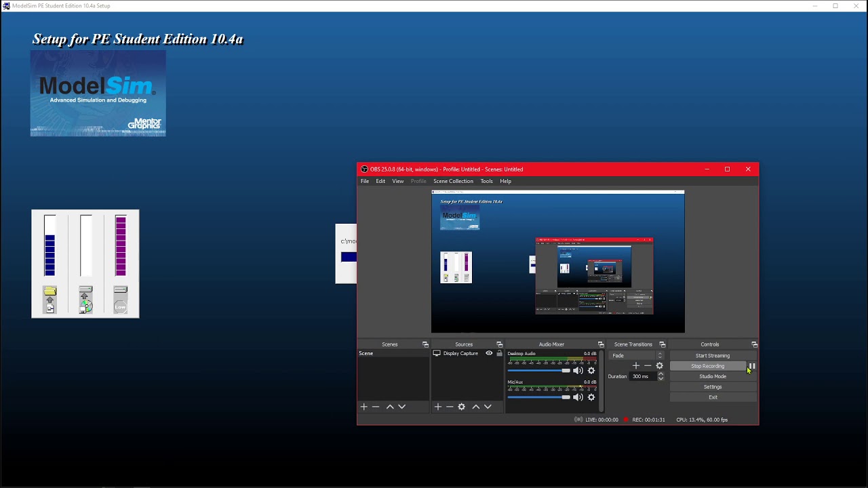Move the source up in Sources panel

coord(476,407)
